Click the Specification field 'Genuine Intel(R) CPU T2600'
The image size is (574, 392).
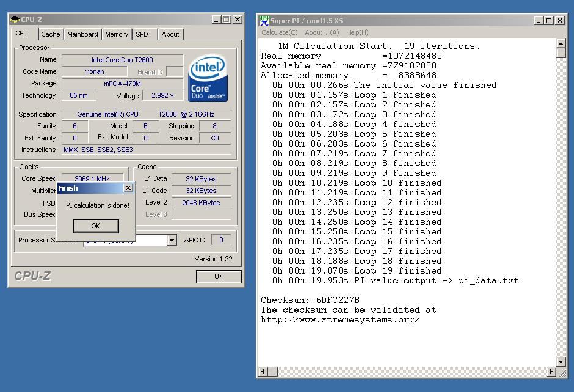tap(146, 114)
